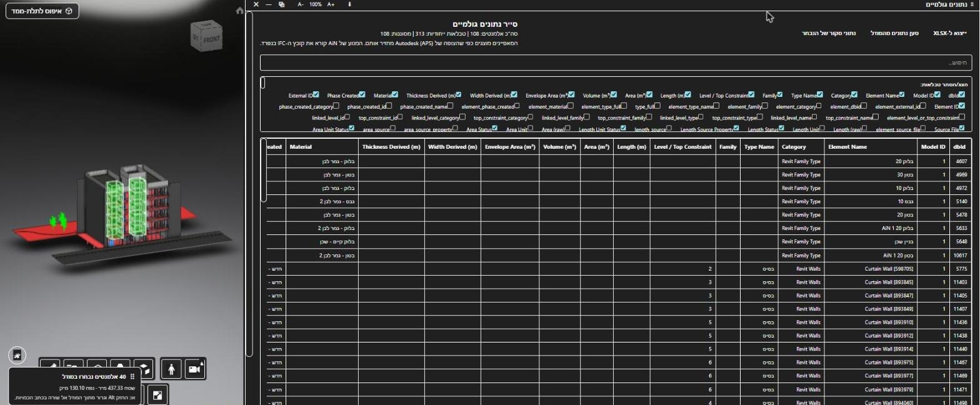
Task: Select the Curtain Wall [893975] cell
Action: point(871,362)
